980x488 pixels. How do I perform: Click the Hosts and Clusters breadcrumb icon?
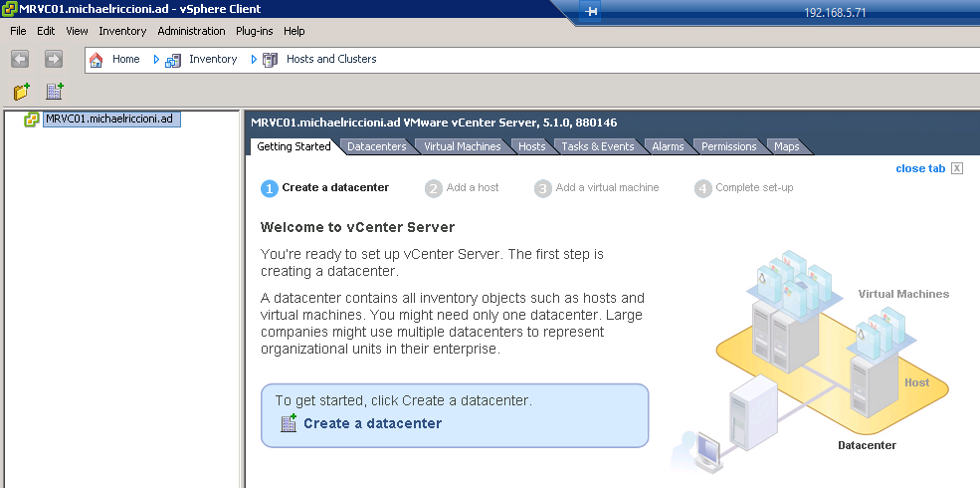[270, 60]
